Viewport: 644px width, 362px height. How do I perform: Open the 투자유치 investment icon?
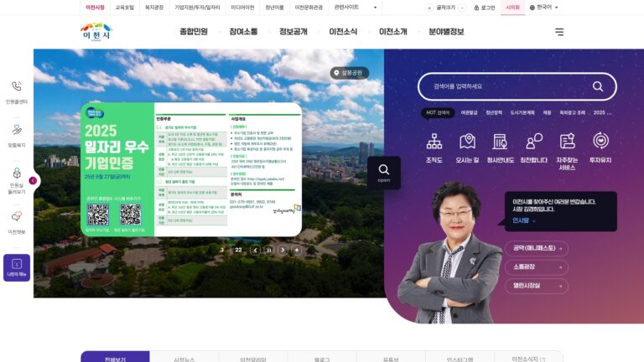(600, 141)
